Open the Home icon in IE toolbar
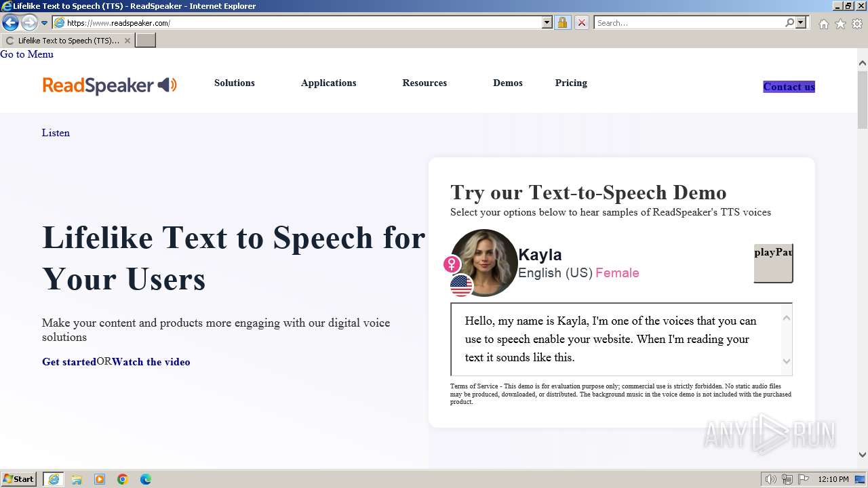868x488 pixels. click(x=823, y=24)
